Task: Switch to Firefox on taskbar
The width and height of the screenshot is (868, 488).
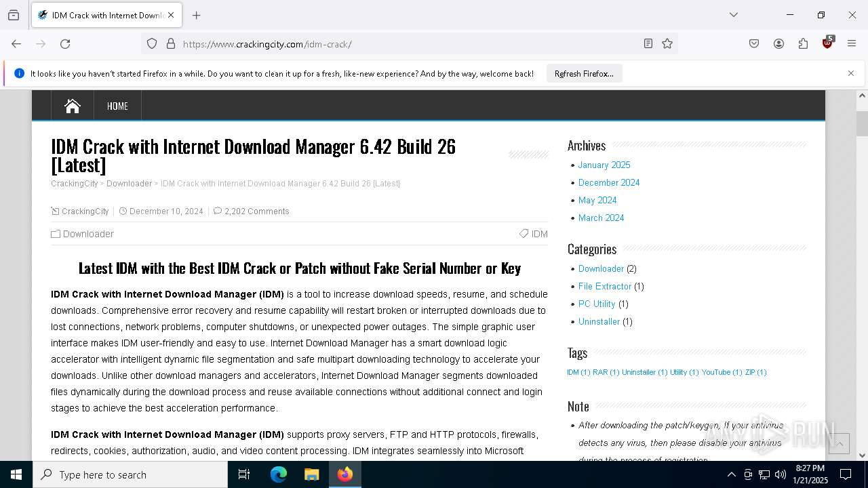Action: coord(345,474)
